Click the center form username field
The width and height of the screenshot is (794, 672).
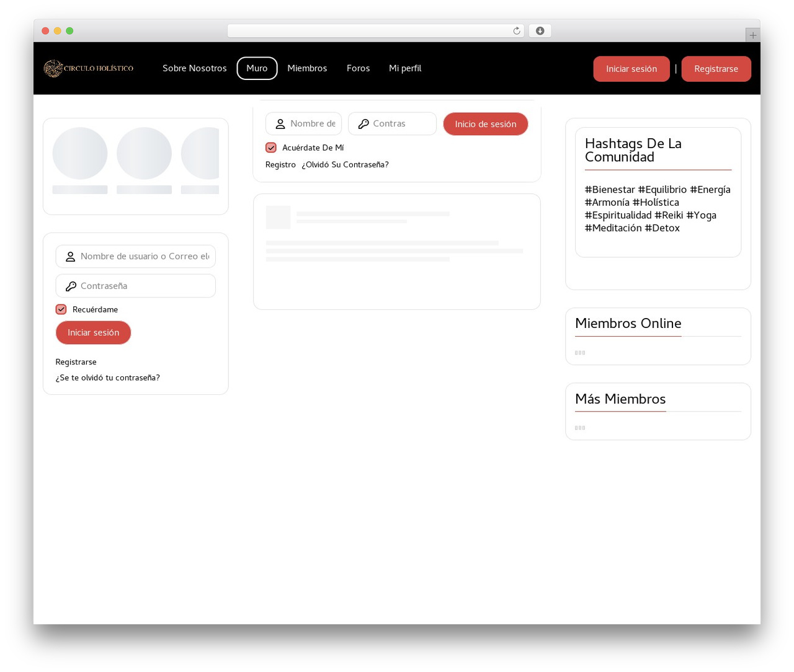(x=304, y=123)
